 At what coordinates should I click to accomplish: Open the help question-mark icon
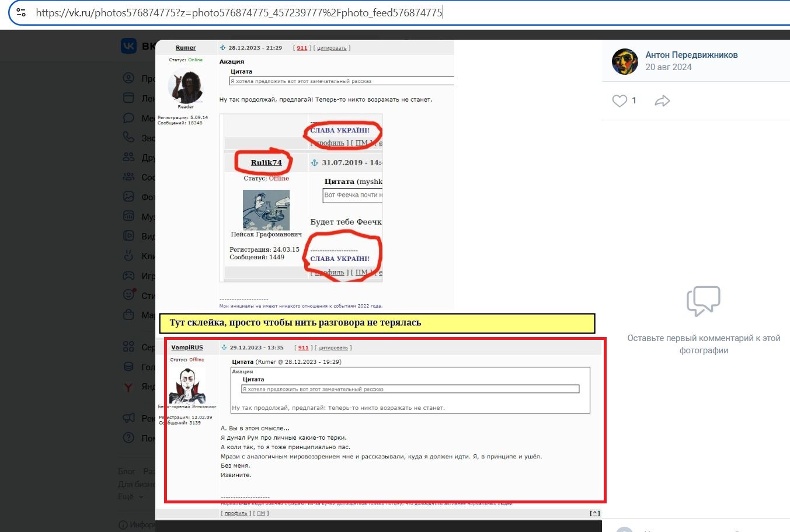[x=129, y=438]
